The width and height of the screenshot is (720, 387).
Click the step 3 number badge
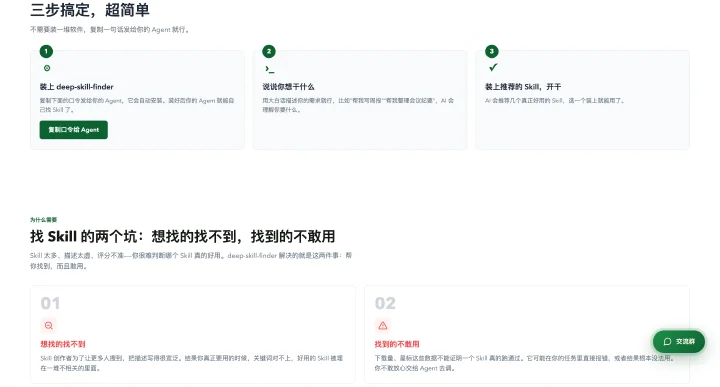[491, 51]
